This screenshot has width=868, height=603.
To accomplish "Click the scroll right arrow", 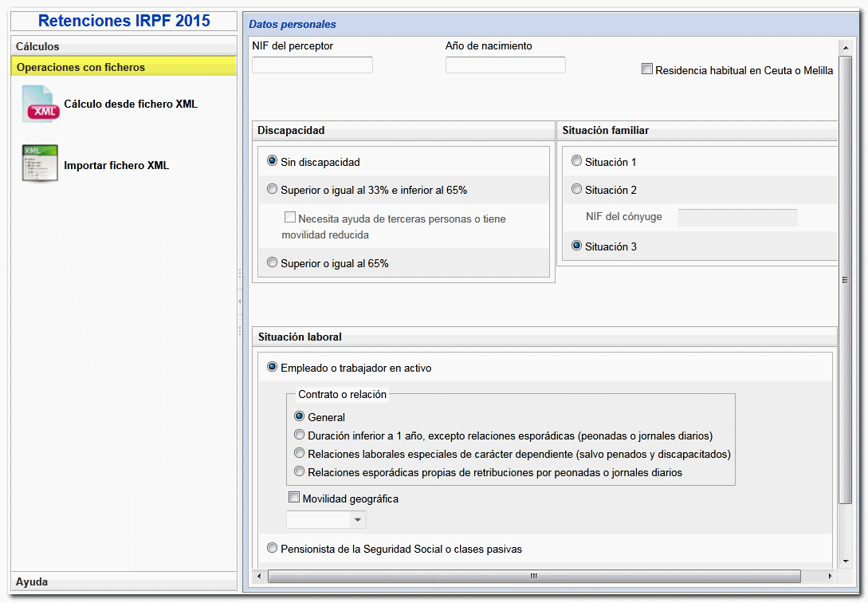I will (x=830, y=577).
